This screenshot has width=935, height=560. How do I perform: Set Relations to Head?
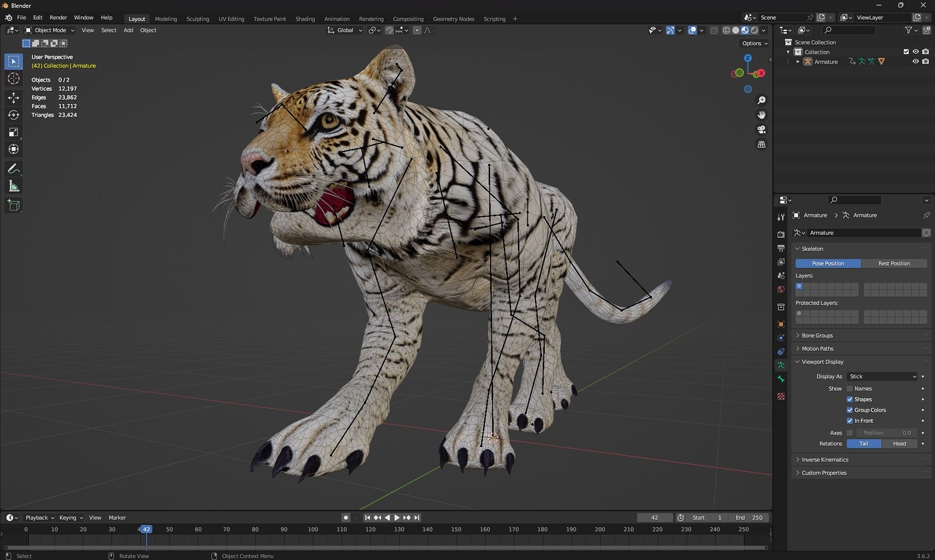tap(899, 444)
